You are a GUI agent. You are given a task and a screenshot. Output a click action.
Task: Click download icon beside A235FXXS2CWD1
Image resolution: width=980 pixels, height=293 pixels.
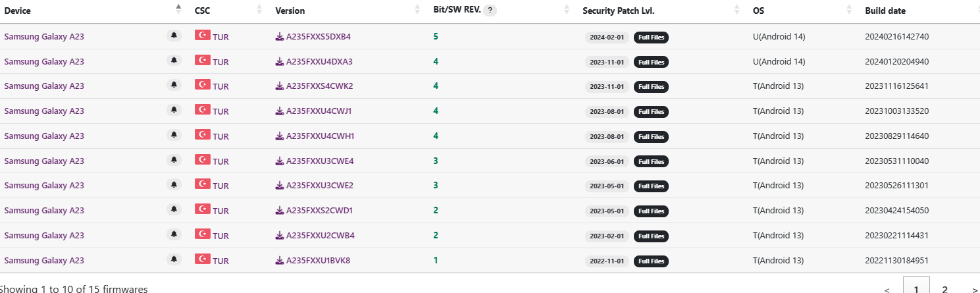click(279, 211)
